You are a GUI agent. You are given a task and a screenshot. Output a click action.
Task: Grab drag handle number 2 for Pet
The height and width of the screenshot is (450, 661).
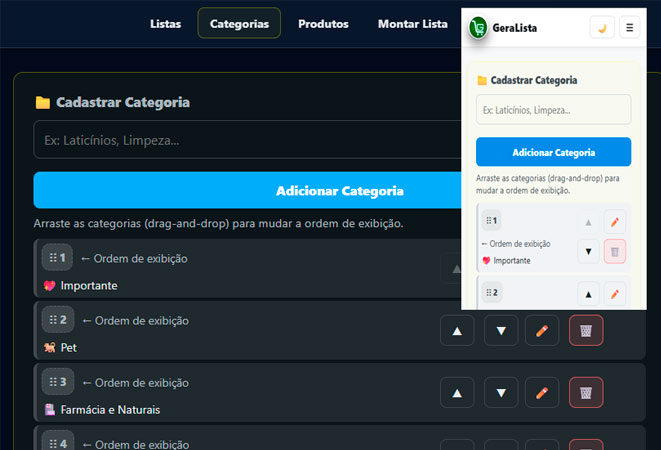click(x=58, y=320)
